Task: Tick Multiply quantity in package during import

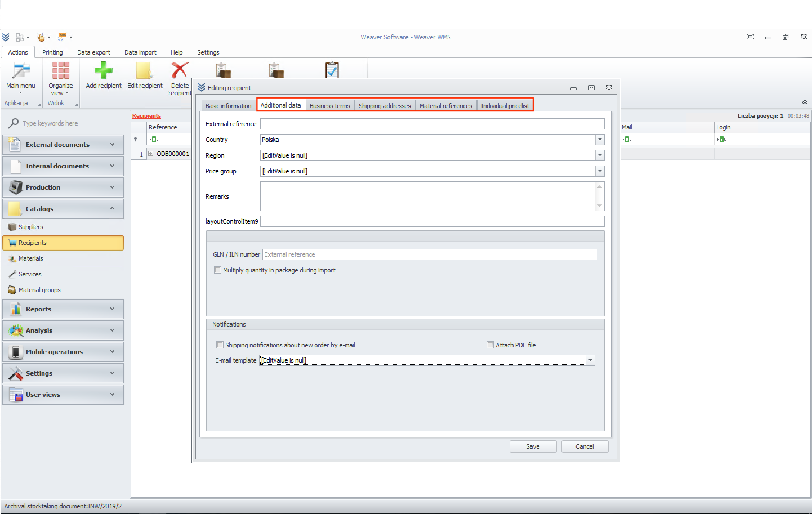Action: [218, 270]
